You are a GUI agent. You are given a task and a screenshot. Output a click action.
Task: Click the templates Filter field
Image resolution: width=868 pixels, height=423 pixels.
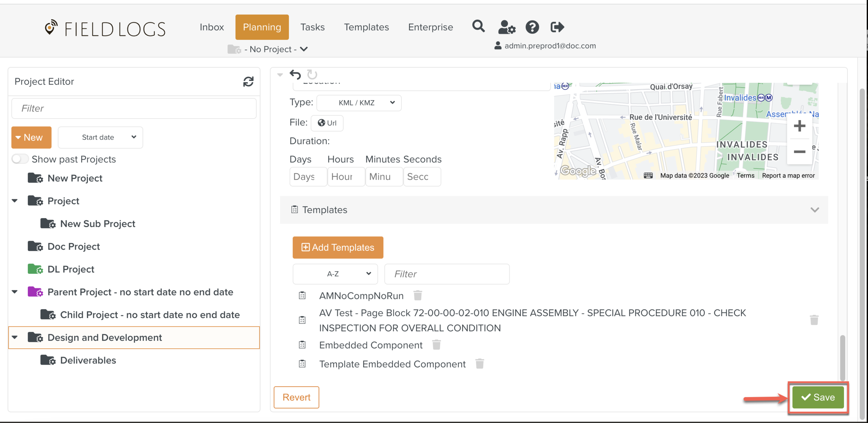tap(447, 274)
